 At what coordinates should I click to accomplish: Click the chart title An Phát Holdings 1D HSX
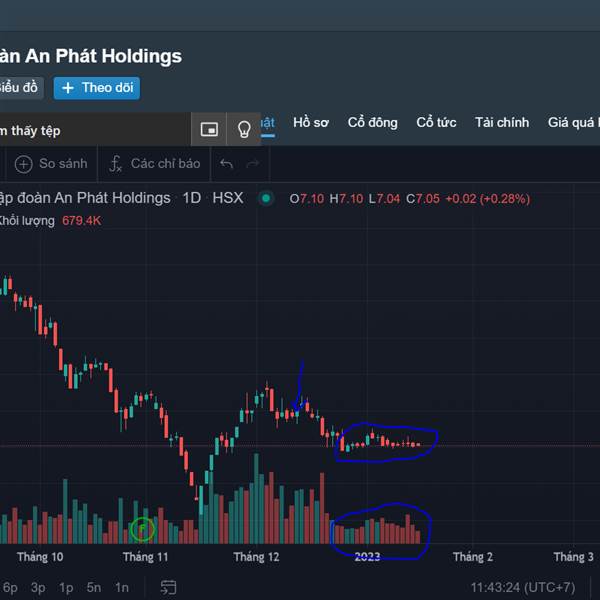point(122,198)
